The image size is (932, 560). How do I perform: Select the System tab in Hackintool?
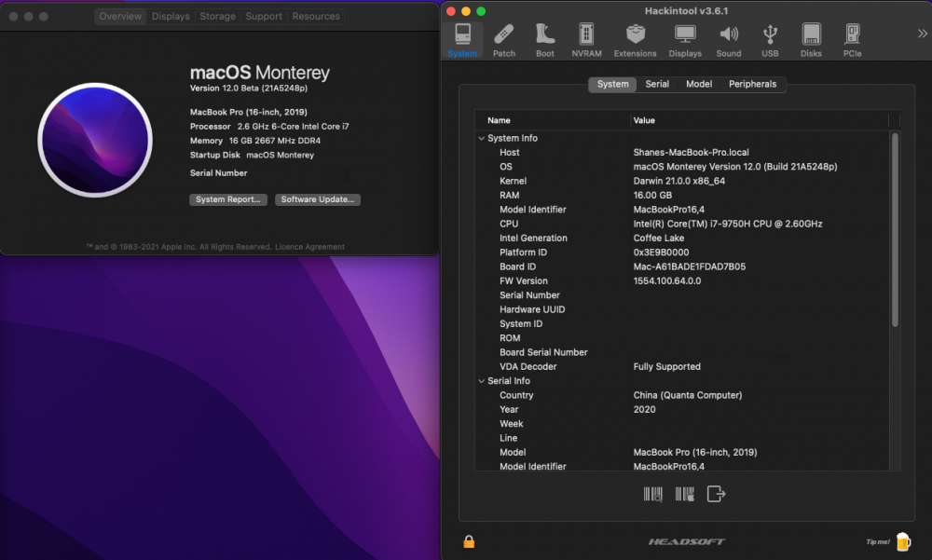point(613,85)
